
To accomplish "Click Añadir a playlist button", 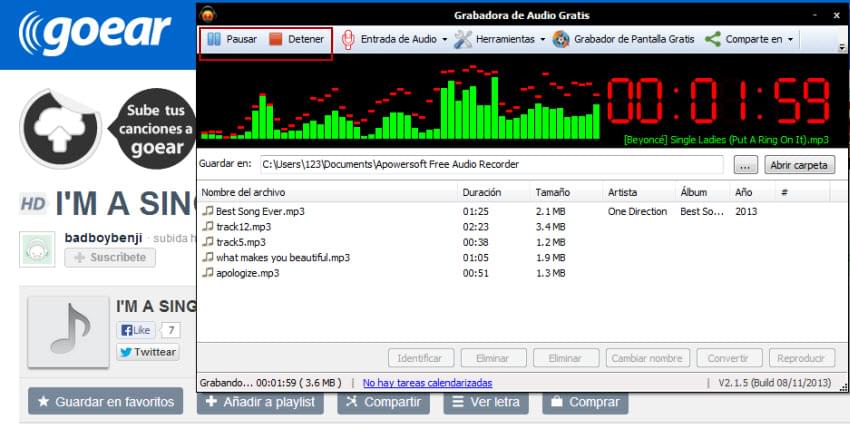I will pyautogui.click(x=260, y=403).
